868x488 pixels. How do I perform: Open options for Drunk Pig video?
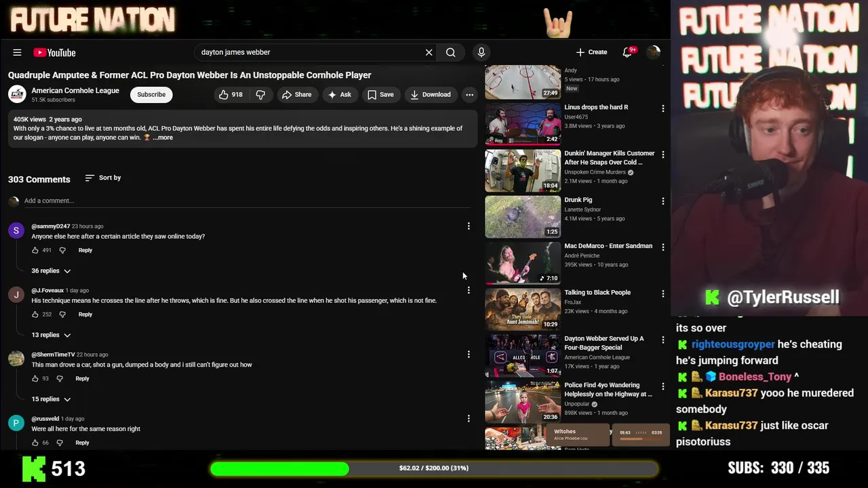pos(663,201)
